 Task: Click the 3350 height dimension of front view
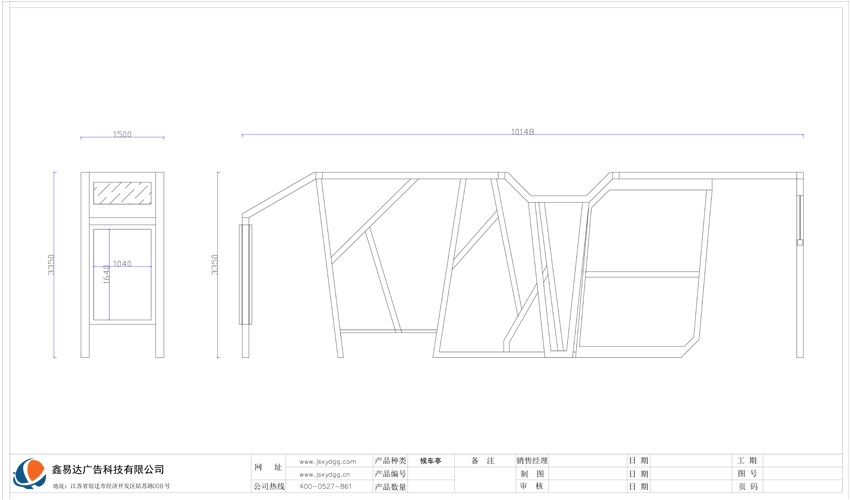(215, 265)
